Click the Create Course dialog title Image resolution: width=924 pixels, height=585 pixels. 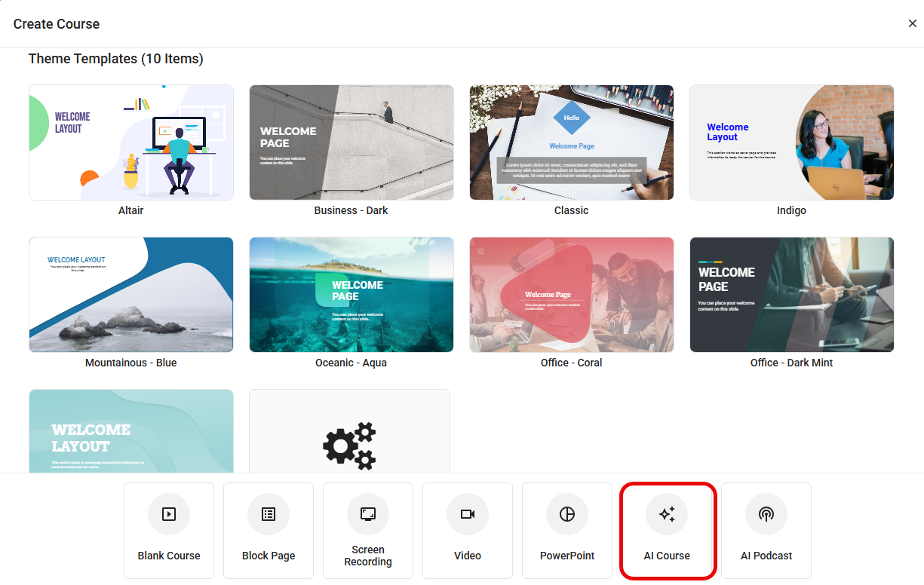tap(57, 24)
